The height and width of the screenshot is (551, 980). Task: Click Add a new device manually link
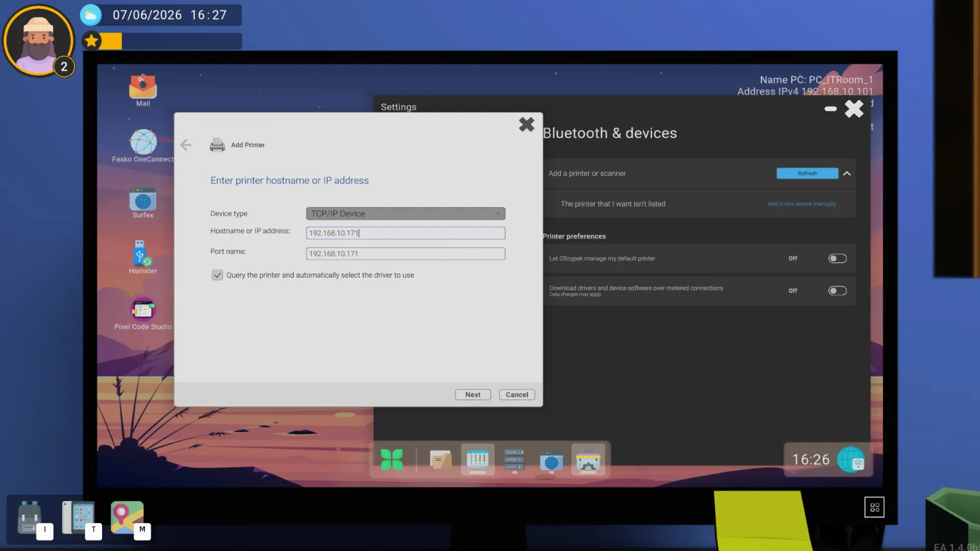tap(802, 204)
